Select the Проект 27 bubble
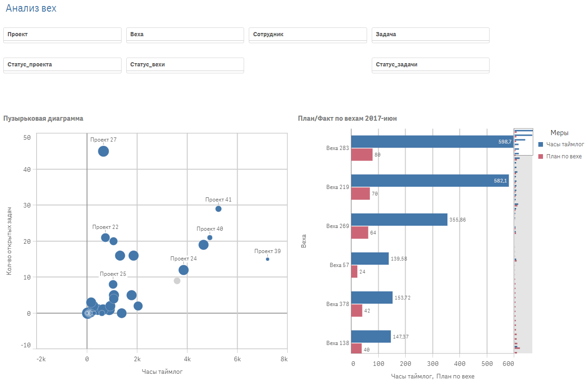 coord(104,150)
